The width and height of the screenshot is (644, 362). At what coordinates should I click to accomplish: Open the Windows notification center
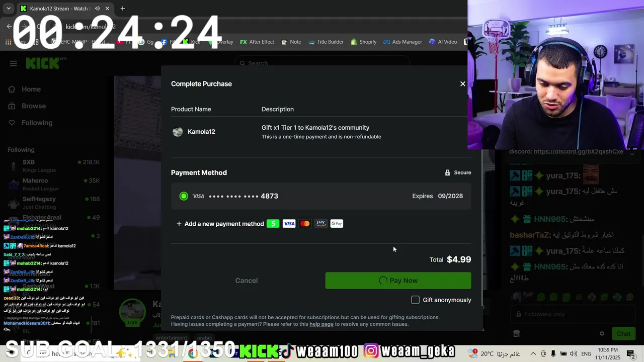coord(631,354)
